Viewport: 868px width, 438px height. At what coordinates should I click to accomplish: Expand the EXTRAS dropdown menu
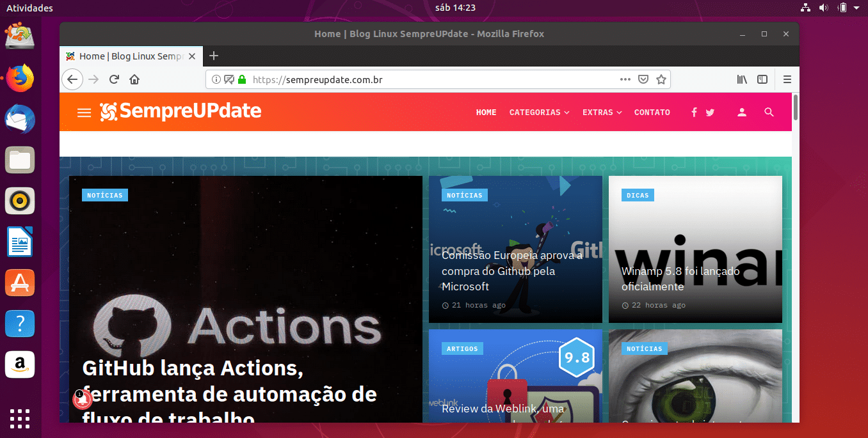pyautogui.click(x=602, y=113)
